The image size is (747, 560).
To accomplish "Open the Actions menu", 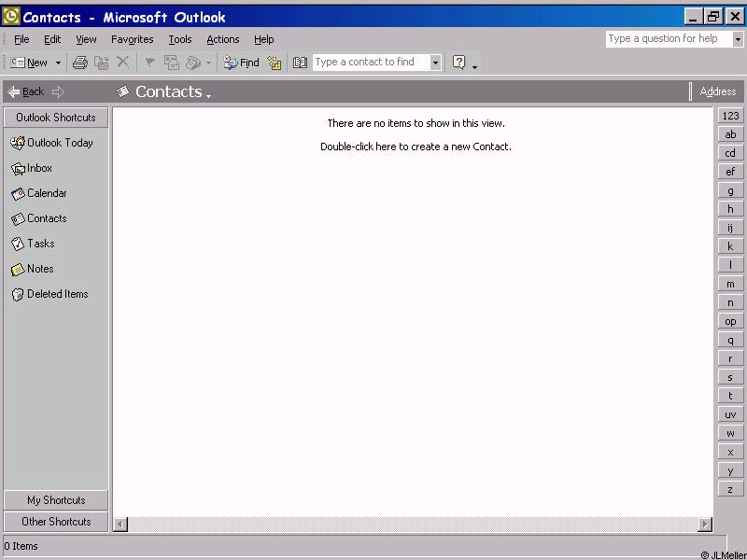I will tap(223, 39).
